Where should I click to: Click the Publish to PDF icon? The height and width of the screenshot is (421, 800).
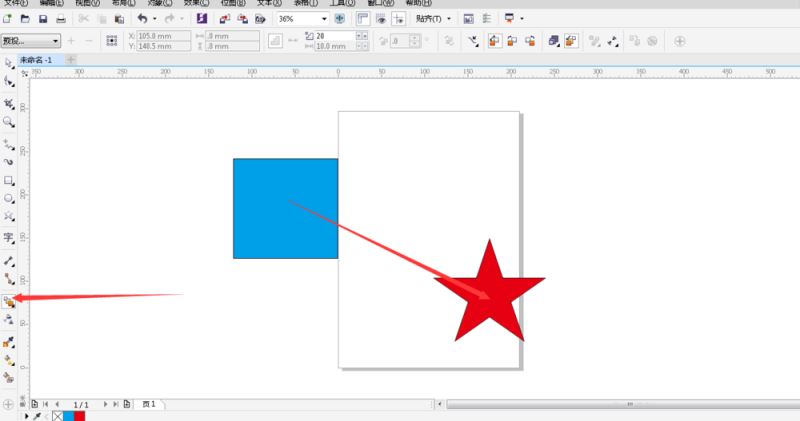pos(260,19)
